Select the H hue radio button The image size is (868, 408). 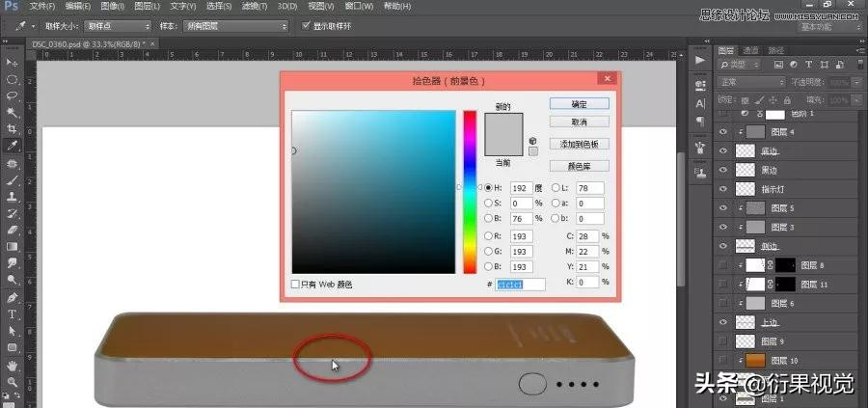click(488, 188)
